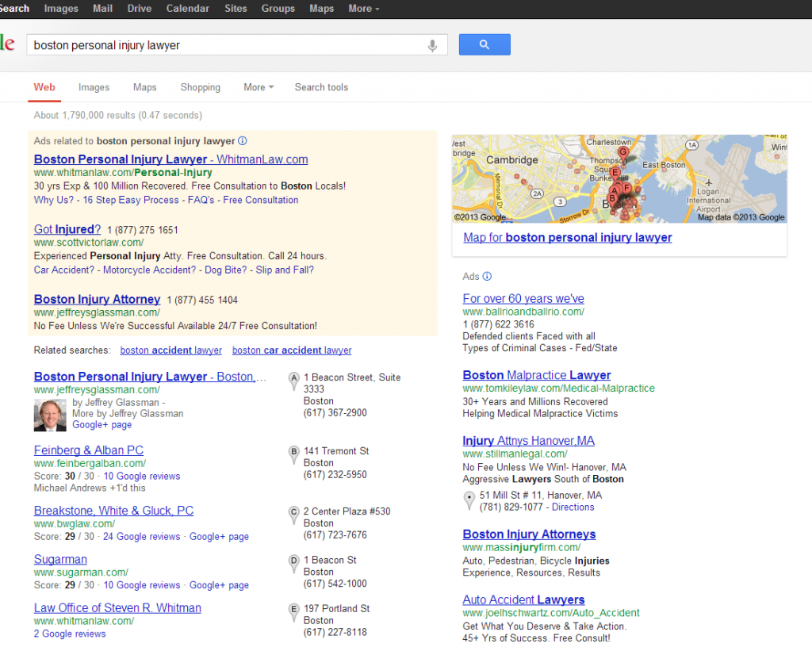Open Whitman's 2 Google reviews
812x651 pixels.
pyautogui.click(x=70, y=634)
